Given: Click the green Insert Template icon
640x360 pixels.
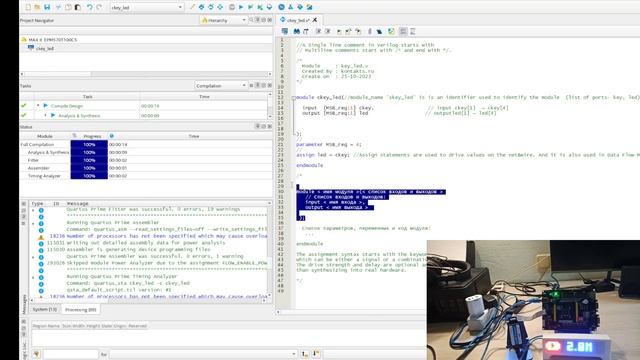Looking at the screenshot, I should [391, 31].
